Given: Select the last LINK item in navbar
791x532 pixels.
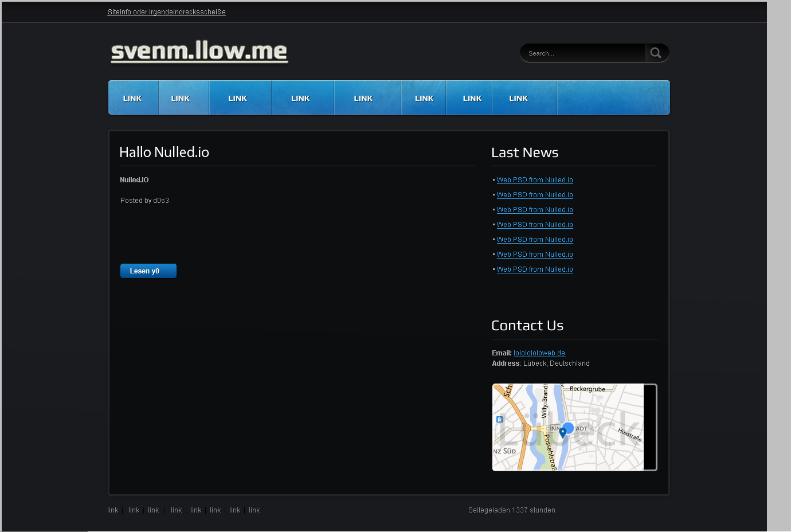Looking at the screenshot, I should [524, 98].
